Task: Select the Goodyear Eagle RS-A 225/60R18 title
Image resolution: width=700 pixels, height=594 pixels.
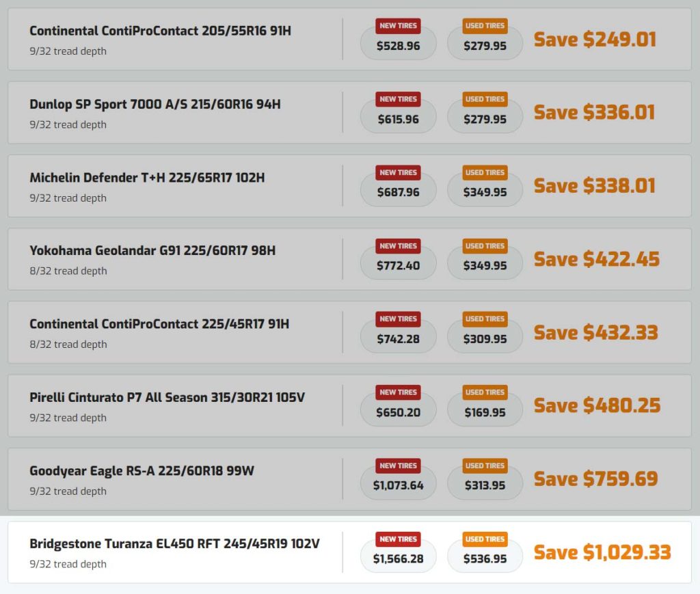Action: point(142,471)
